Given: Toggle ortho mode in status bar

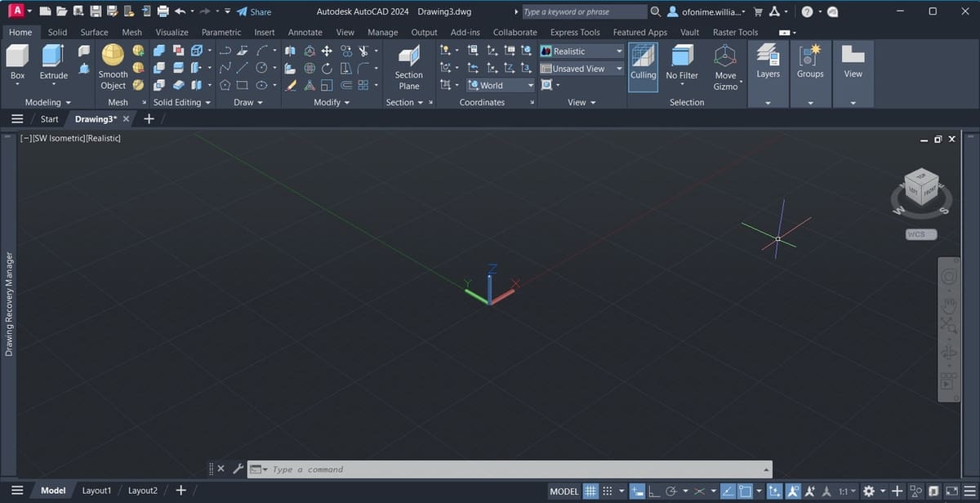Looking at the screenshot, I should pos(654,491).
